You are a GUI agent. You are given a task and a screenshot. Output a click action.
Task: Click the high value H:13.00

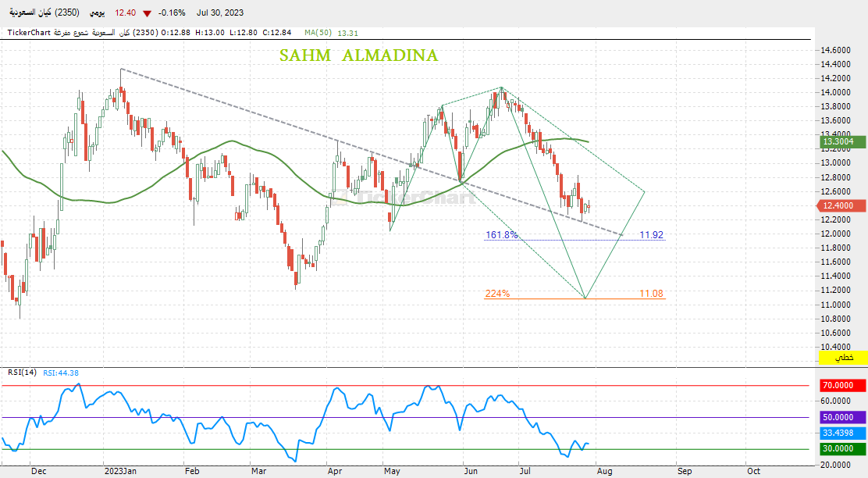tap(210, 33)
